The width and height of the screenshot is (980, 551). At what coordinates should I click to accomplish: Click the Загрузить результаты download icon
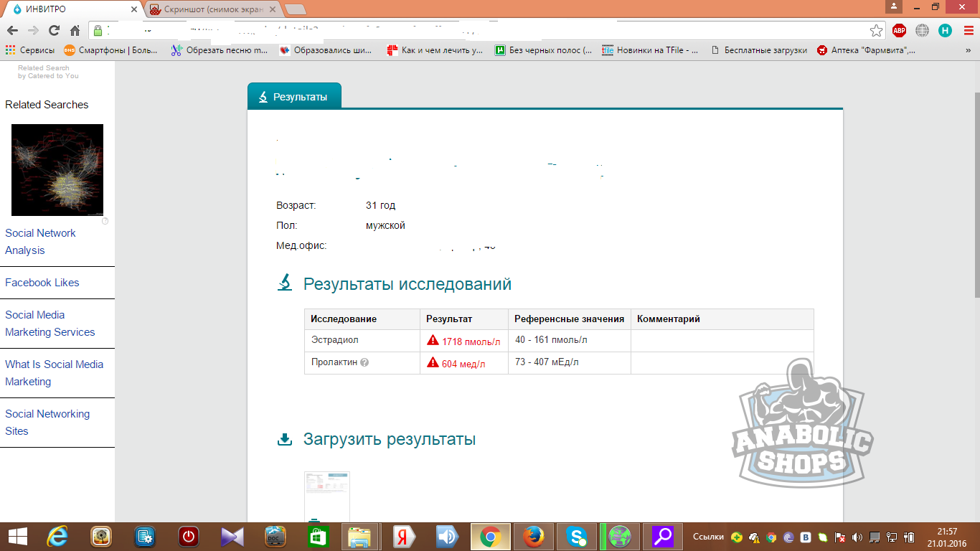[285, 439]
